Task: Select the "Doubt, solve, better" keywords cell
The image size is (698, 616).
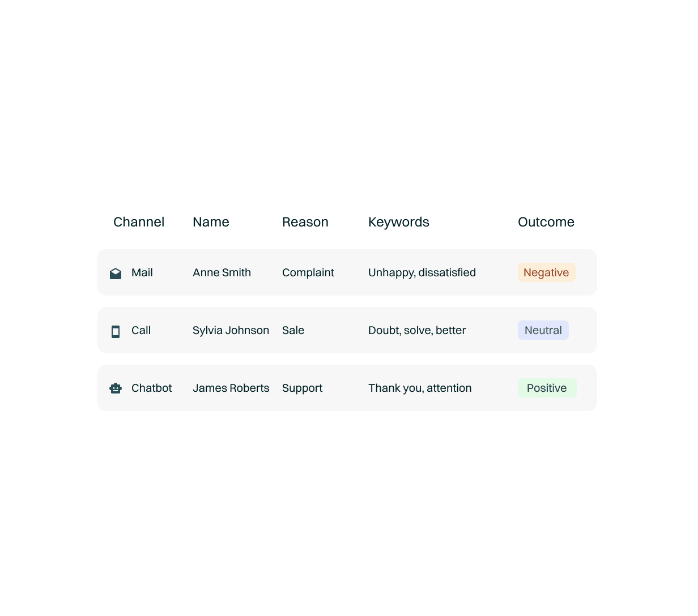Action: click(417, 330)
